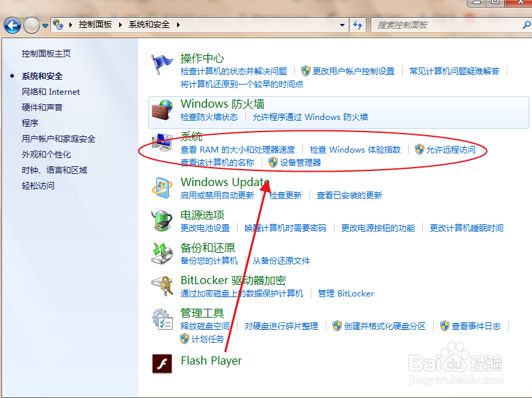Click 从备份还原文件 link

281,261
